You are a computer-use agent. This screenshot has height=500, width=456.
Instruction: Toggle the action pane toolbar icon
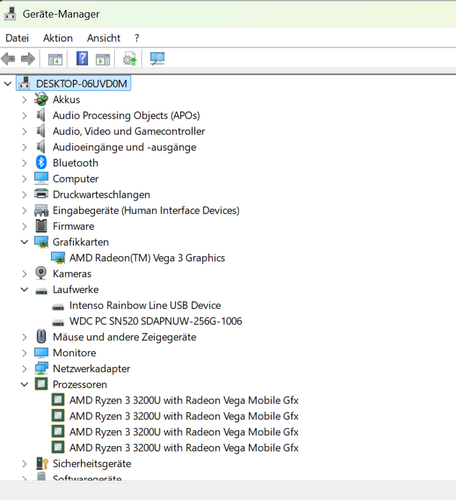tap(103, 59)
